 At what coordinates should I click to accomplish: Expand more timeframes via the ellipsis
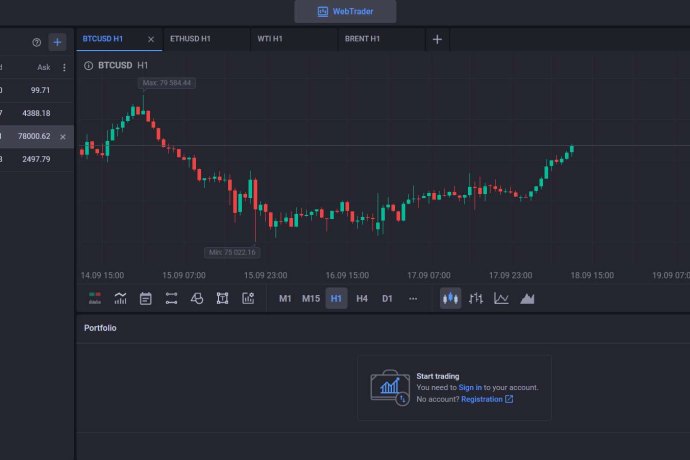coord(413,298)
